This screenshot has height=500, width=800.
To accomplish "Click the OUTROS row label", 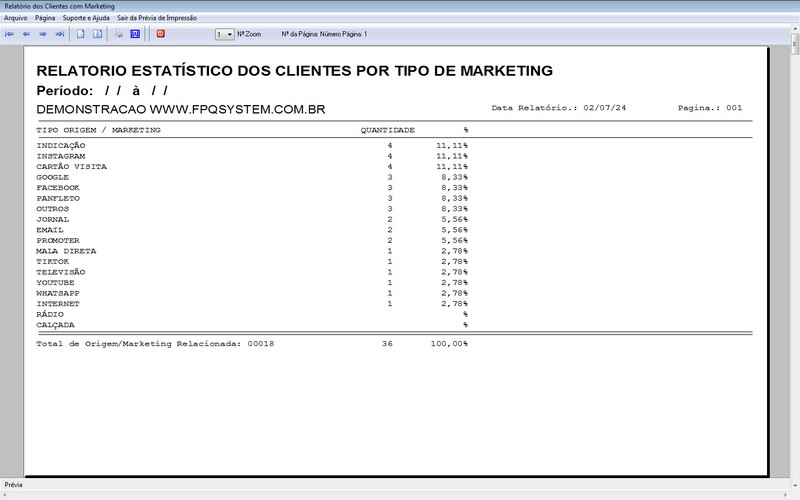I will point(53,209).
